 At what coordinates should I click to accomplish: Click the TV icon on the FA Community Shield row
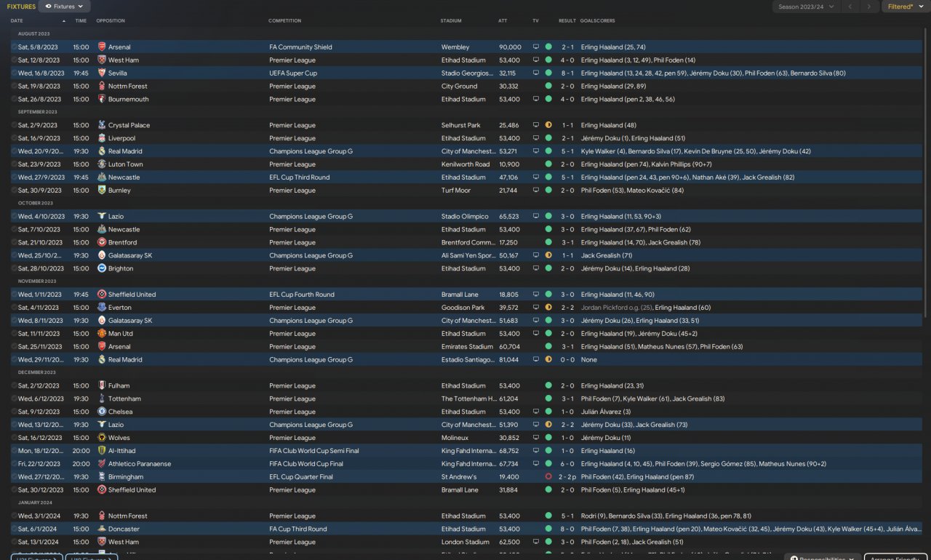(536, 47)
